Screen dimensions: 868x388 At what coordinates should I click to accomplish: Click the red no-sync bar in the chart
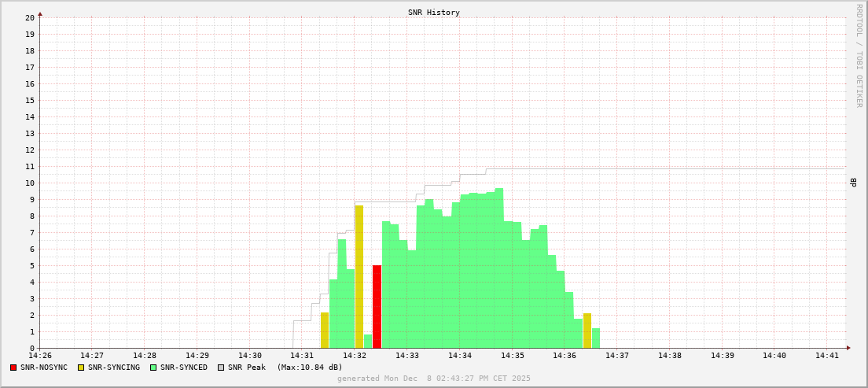[x=377, y=307]
